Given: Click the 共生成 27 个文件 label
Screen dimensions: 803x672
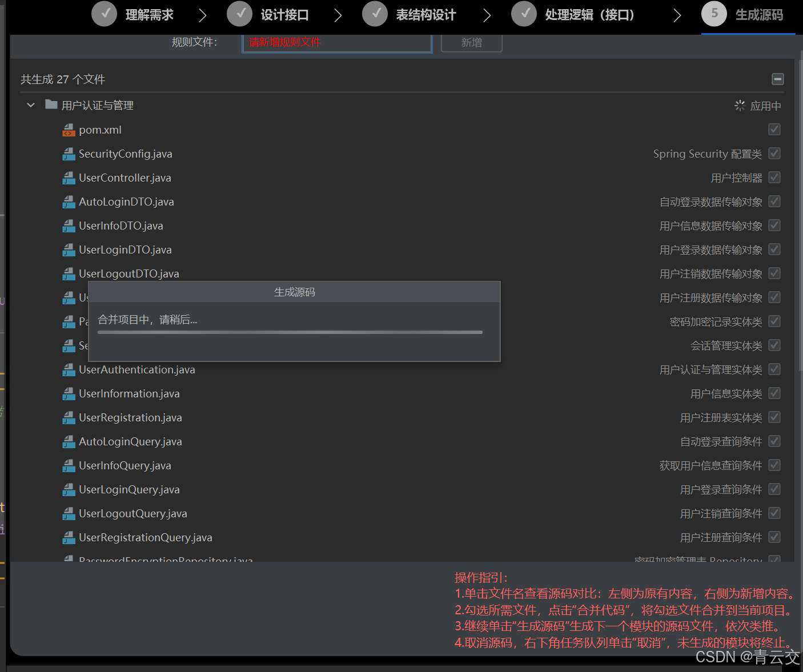Looking at the screenshot, I should 63,79.
